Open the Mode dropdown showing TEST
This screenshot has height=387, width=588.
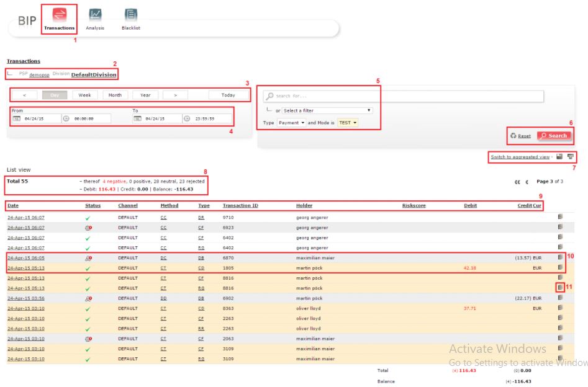point(348,123)
